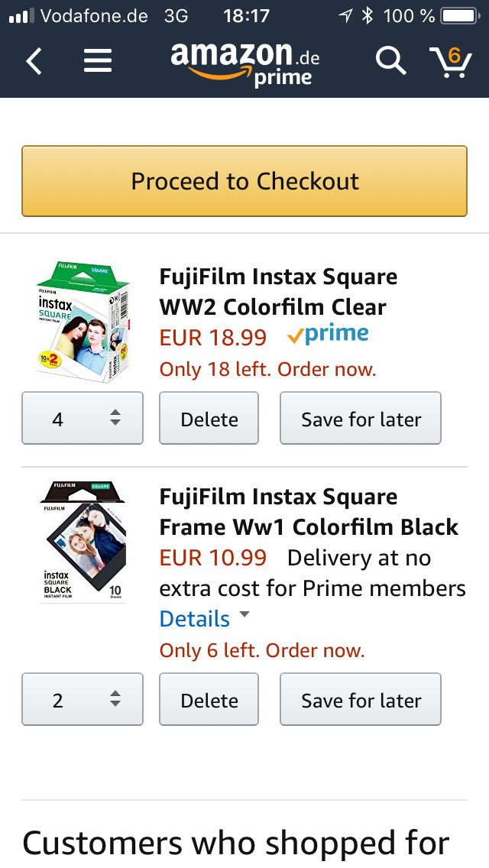Open the hamburger menu

coord(98,61)
